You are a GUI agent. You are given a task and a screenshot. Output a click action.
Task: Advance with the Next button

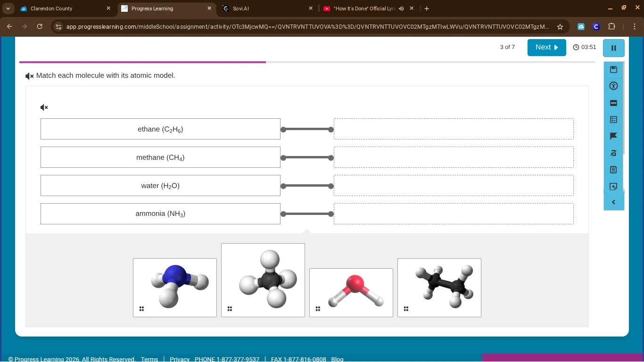click(546, 47)
